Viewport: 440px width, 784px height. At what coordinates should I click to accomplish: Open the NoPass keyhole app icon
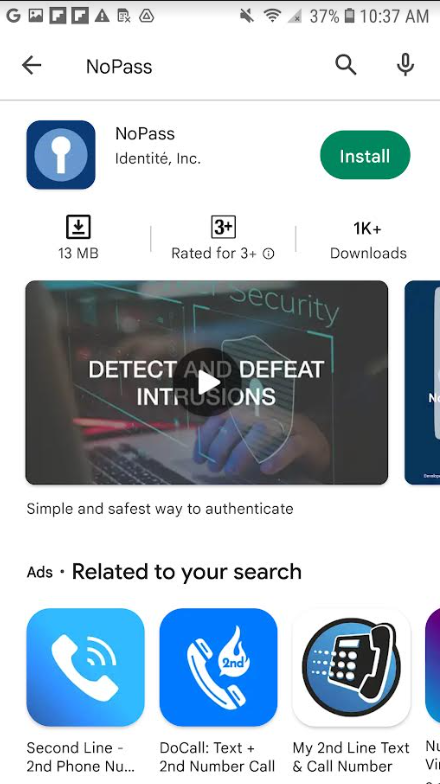61,154
